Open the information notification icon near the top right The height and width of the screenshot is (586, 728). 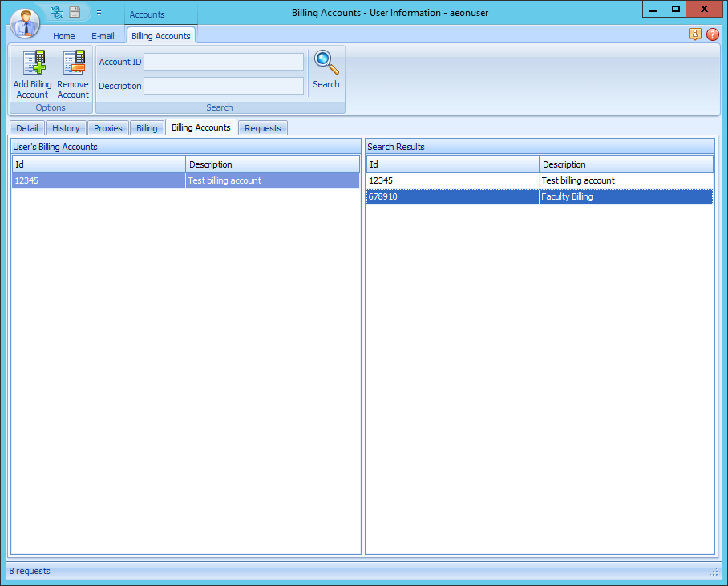[696, 34]
